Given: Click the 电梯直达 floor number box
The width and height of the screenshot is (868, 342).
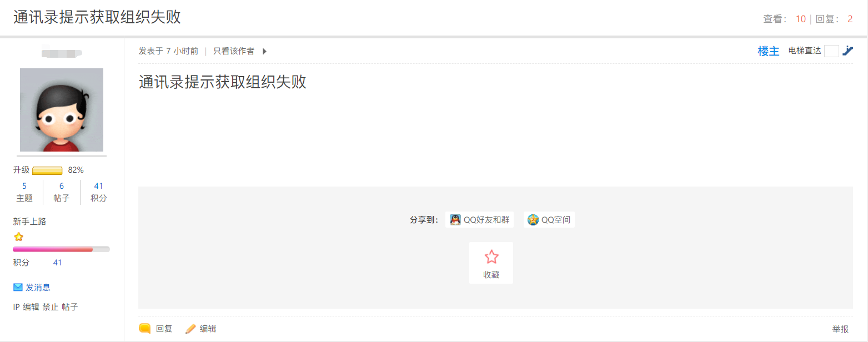Looking at the screenshot, I should (831, 51).
